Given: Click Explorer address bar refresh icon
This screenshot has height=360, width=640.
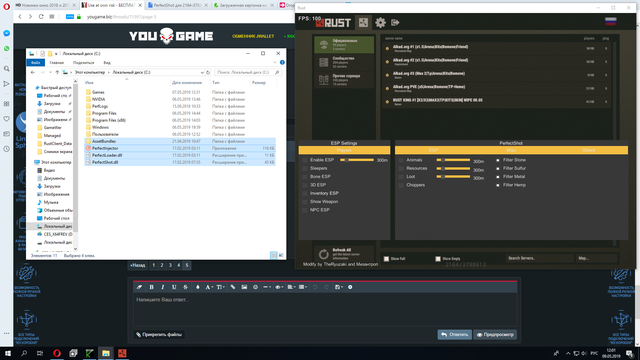Looking at the screenshot, I should [208, 72].
